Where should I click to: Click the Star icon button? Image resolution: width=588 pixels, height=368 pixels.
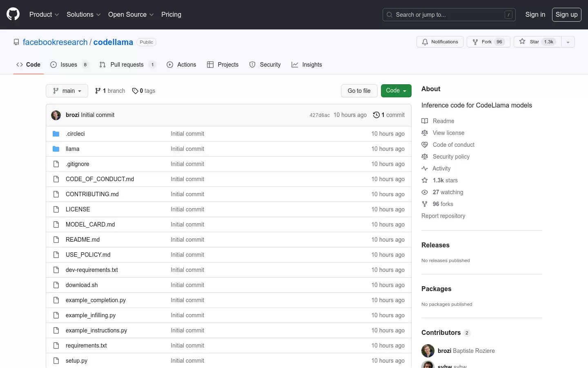(522, 42)
